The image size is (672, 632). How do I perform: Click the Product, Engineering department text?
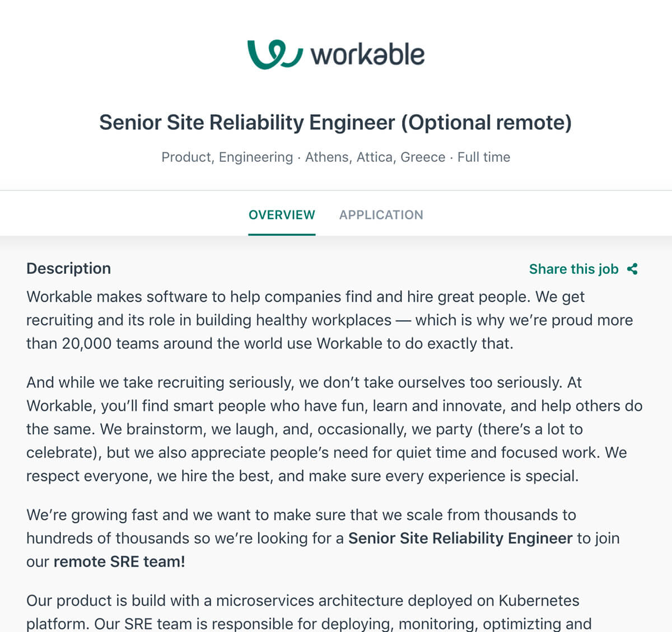click(227, 157)
